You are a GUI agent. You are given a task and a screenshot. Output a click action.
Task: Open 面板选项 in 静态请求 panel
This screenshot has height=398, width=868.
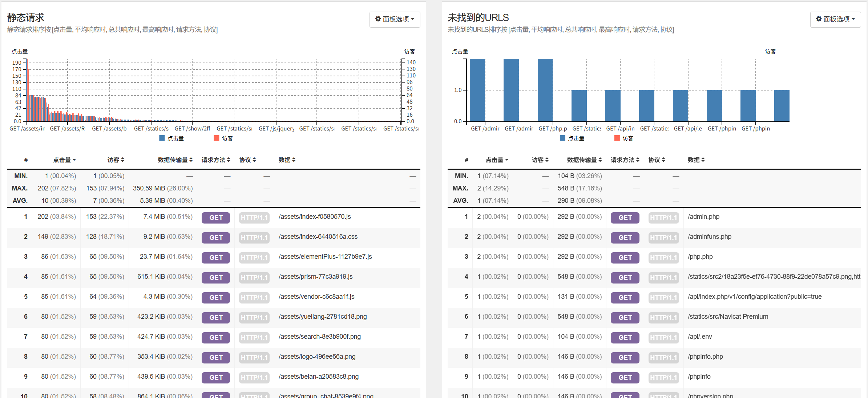(395, 19)
